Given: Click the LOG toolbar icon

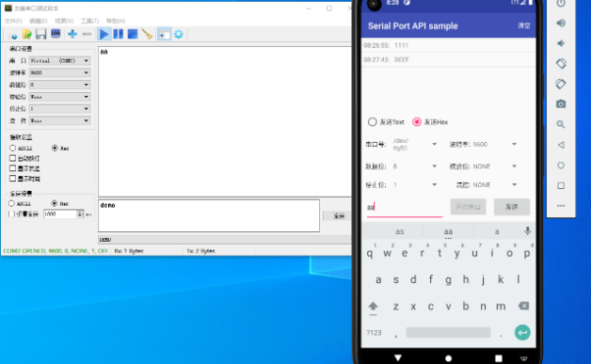Looking at the screenshot, I should tap(56, 34).
